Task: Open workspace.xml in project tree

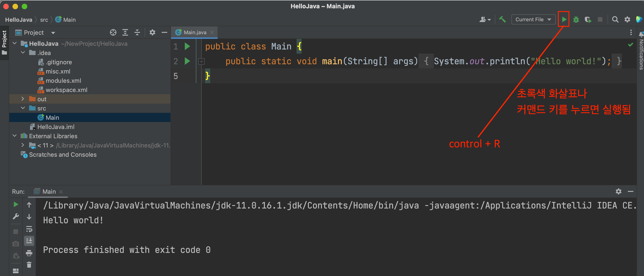Action: (x=66, y=90)
